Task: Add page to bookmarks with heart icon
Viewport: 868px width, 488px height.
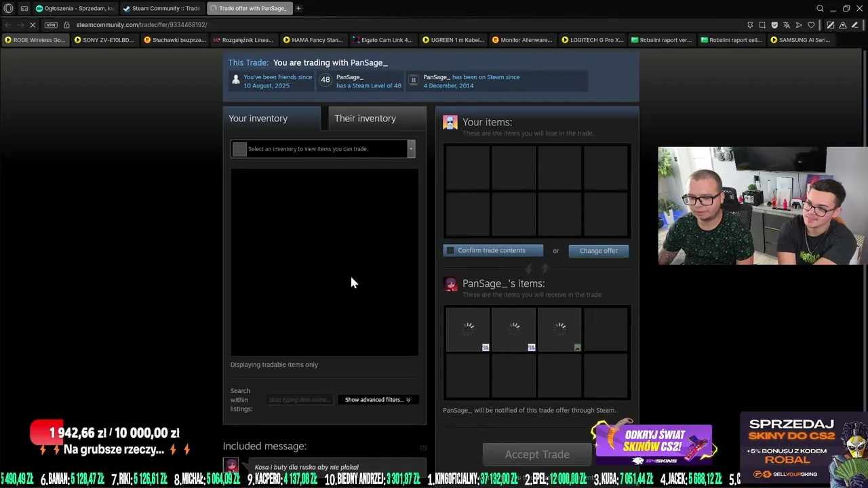Action: [x=811, y=25]
